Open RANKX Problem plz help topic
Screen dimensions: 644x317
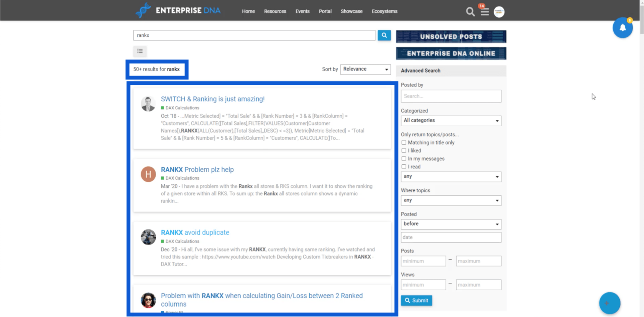[x=197, y=170]
